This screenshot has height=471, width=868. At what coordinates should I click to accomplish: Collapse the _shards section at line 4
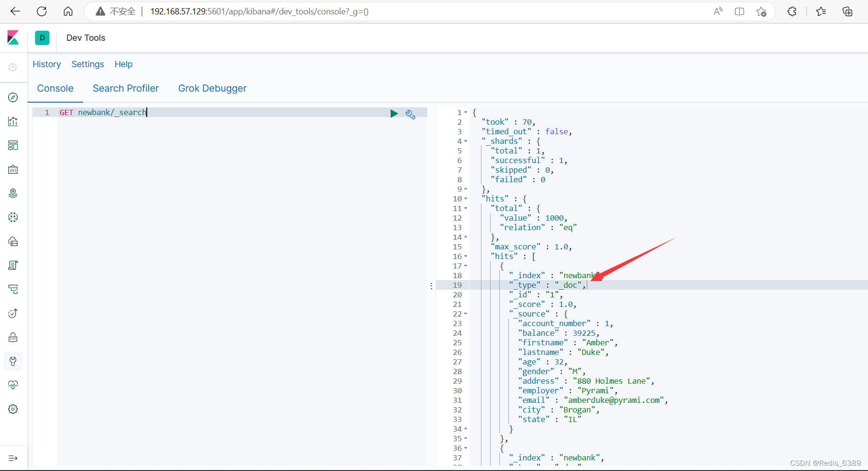[466, 141]
